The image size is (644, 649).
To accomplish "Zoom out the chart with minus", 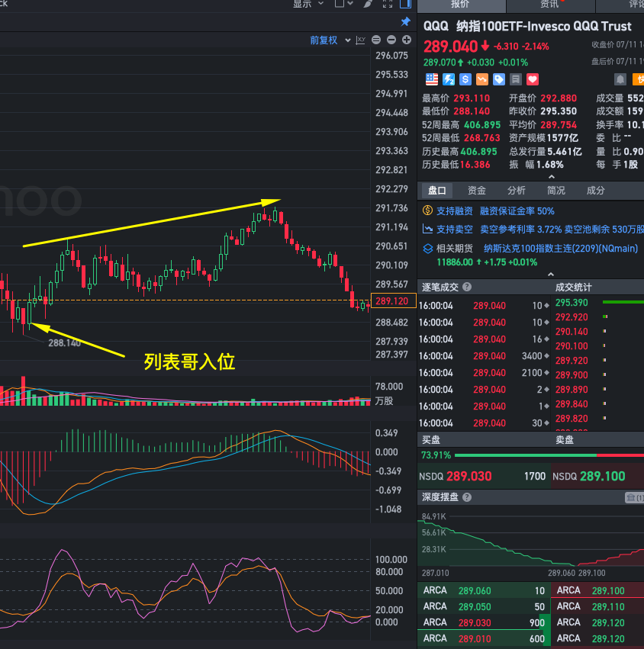I will [391, 40].
